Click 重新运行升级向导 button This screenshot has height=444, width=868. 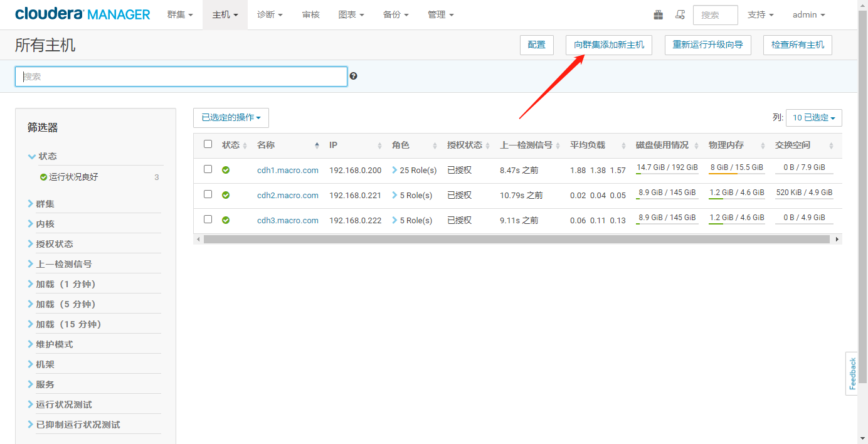point(708,45)
